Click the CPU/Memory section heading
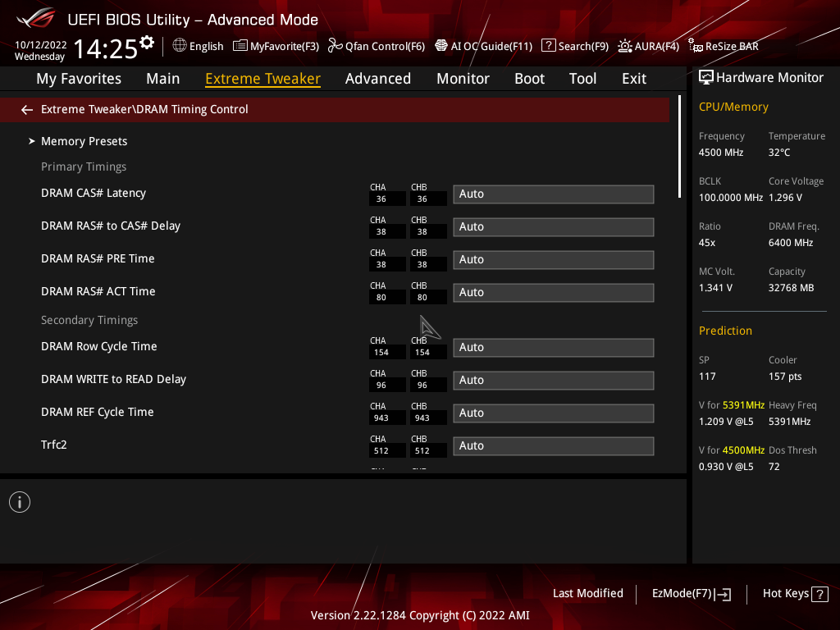840x630 pixels. point(733,107)
